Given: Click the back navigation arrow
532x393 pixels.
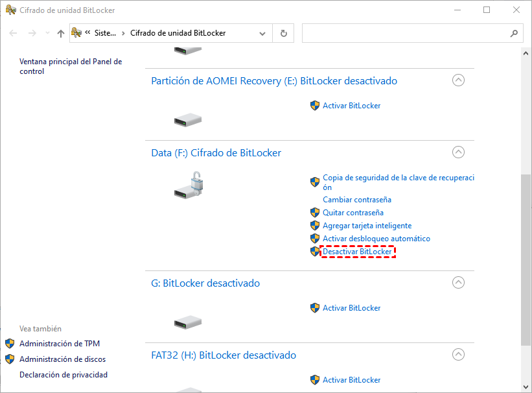Looking at the screenshot, I should click(13, 33).
